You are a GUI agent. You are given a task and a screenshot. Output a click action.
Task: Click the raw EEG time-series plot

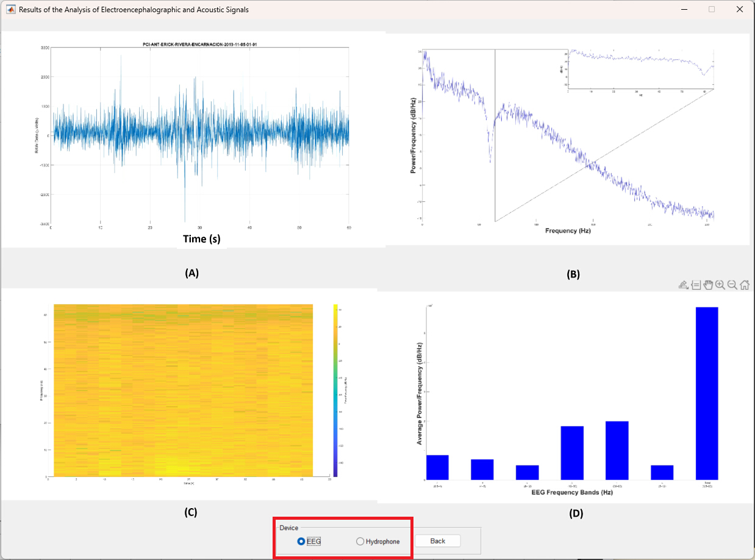coord(200,135)
